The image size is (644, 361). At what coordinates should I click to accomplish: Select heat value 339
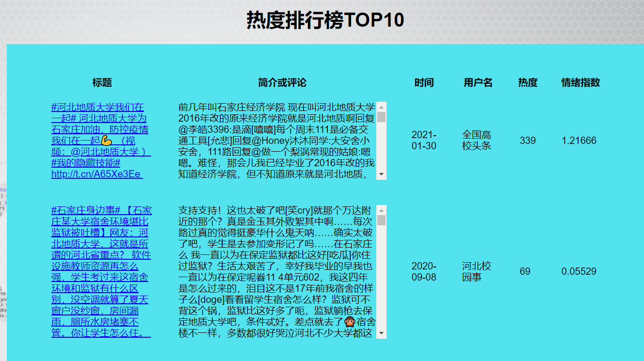(x=528, y=141)
